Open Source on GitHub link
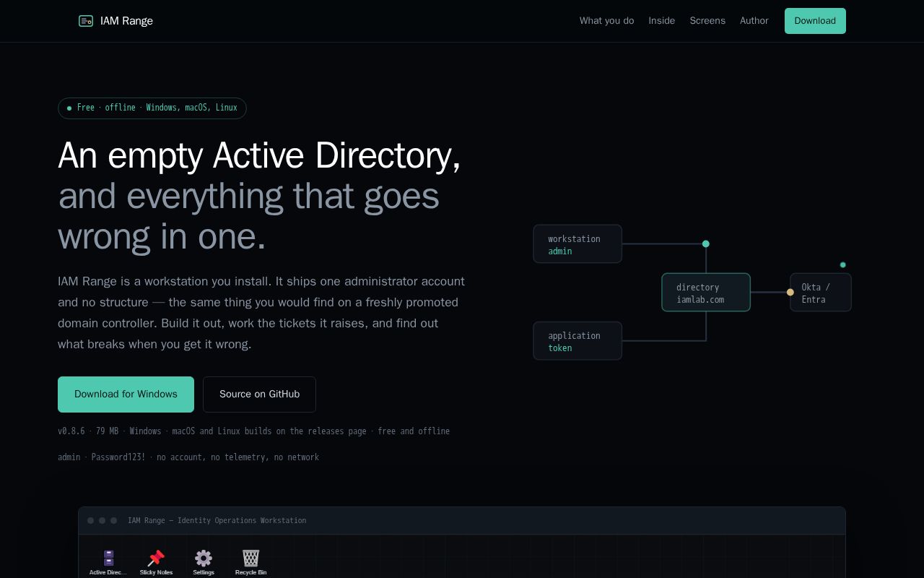This screenshot has height=578, width=924. (x=259, y=394)
